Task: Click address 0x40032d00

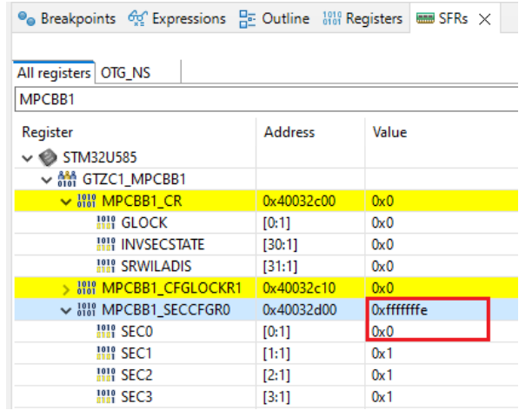Action: tap(299, 309)
